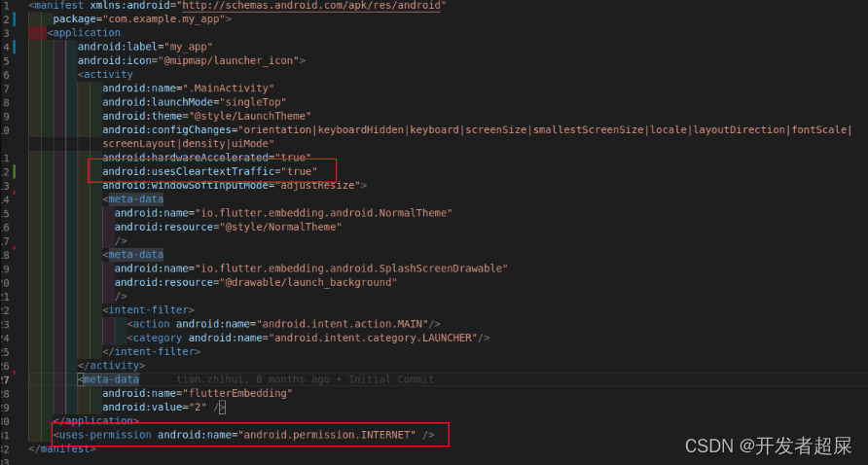Click the android.intent.category.LAUNCHER value

pos(373,338)
